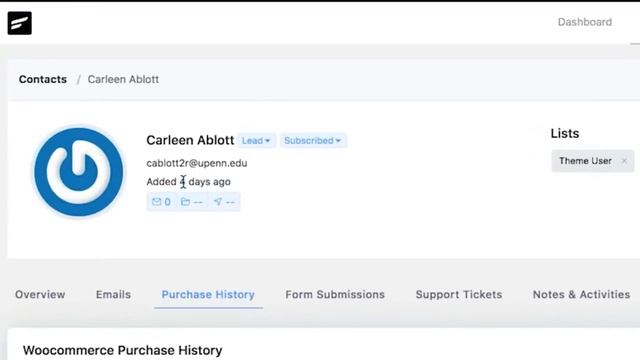640x360 pixels.
Task: Open the Notes & Activities tab
Action: point(581,294)
